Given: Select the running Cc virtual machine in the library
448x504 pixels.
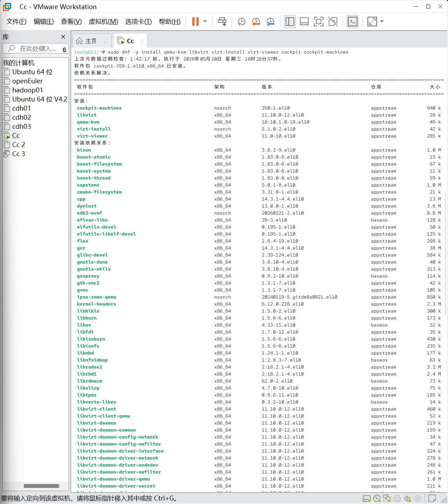Looking at the screenshot, I should pyautogui.click(x=16, y=135).
